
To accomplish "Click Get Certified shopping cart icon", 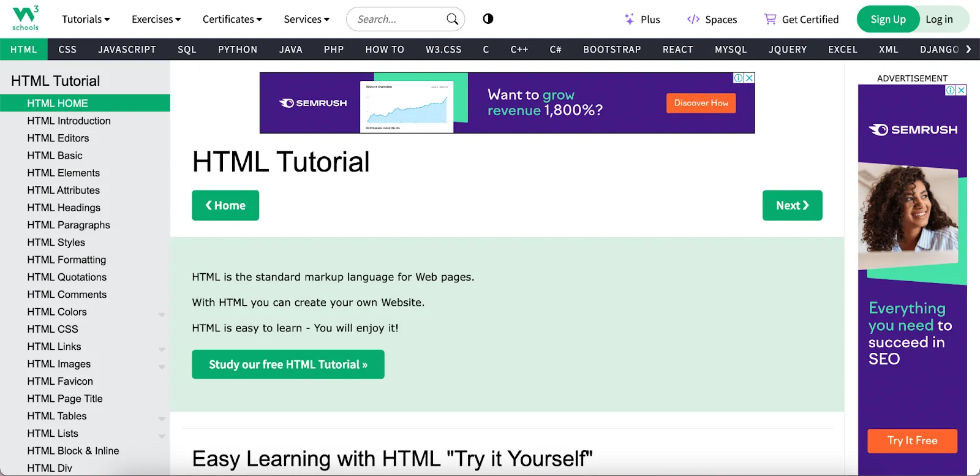I will point(770,19).
